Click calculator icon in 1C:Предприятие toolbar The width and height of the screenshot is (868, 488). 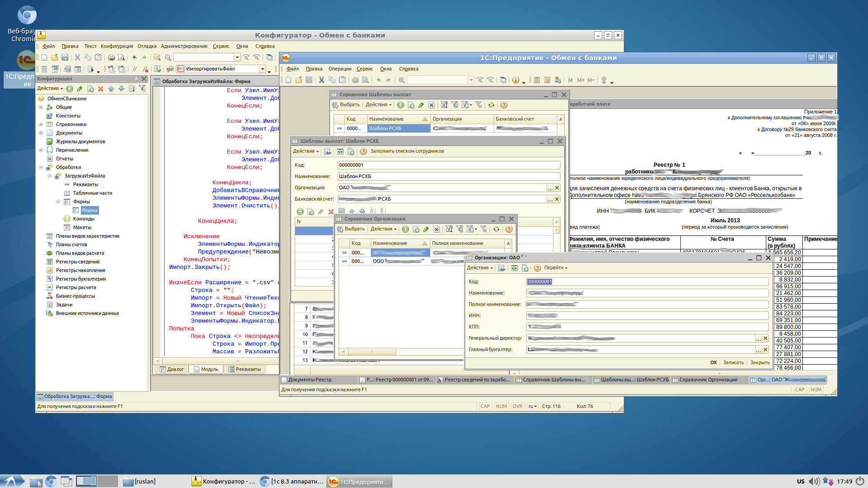(x=537, y=80)
